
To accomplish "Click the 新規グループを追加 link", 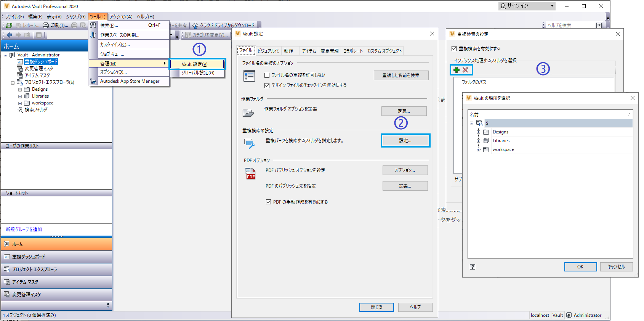I will pos(24,230).
